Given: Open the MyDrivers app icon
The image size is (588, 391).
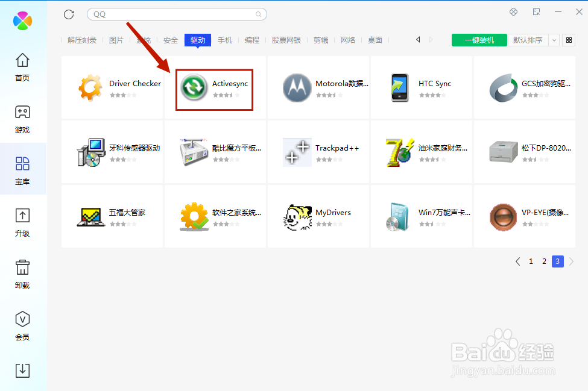Looking at the screenshot, I should (x=297, y=217).
